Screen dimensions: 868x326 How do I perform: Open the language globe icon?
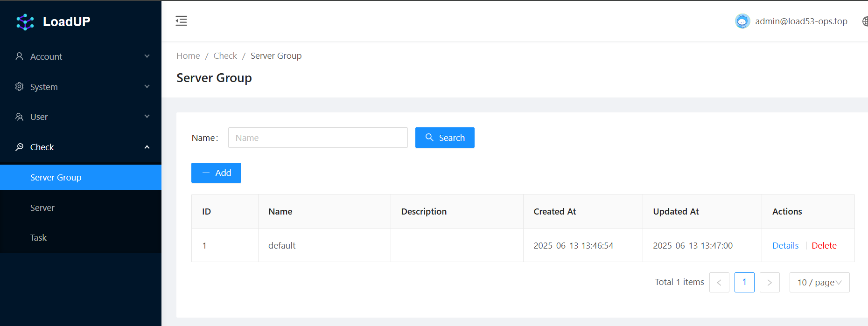864,21
